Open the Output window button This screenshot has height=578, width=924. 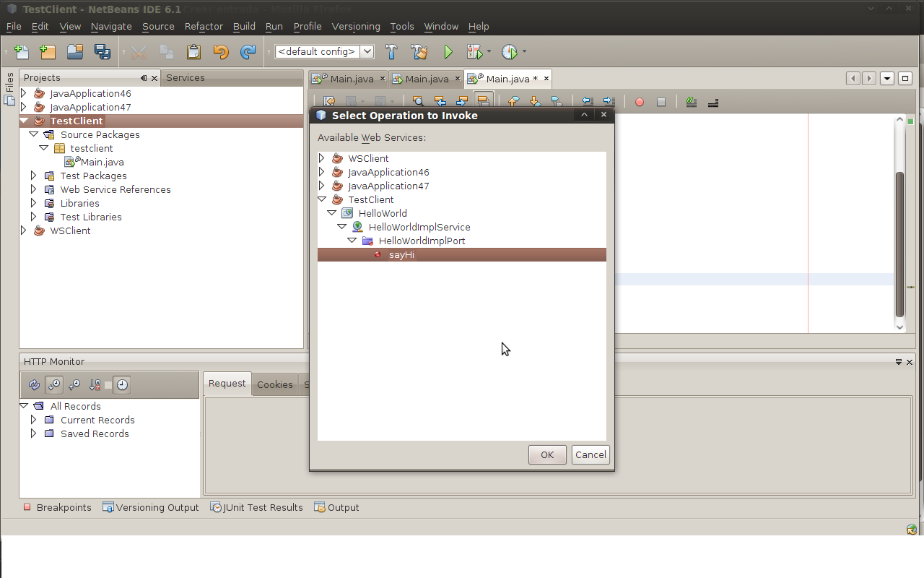(336, 507)
